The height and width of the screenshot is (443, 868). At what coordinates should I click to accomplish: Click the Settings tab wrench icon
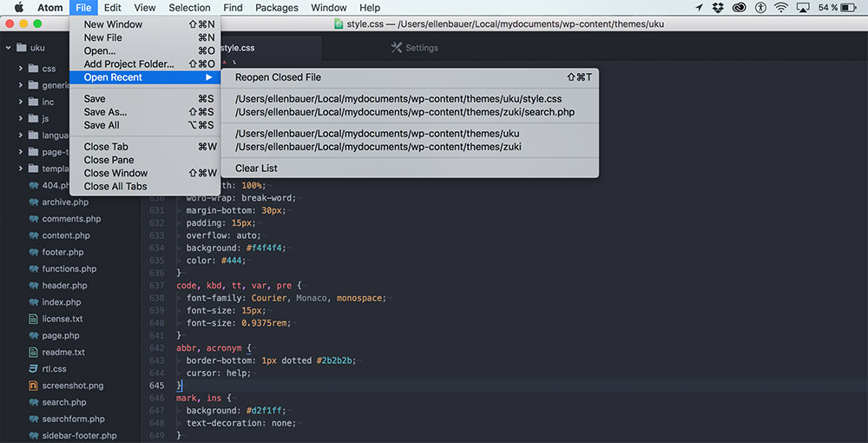click(397, 48)
